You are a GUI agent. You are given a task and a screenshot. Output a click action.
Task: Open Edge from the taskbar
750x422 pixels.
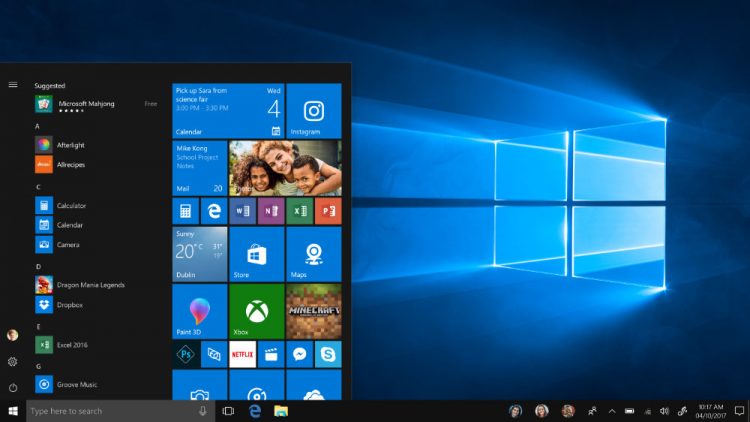tap(255, 411)
